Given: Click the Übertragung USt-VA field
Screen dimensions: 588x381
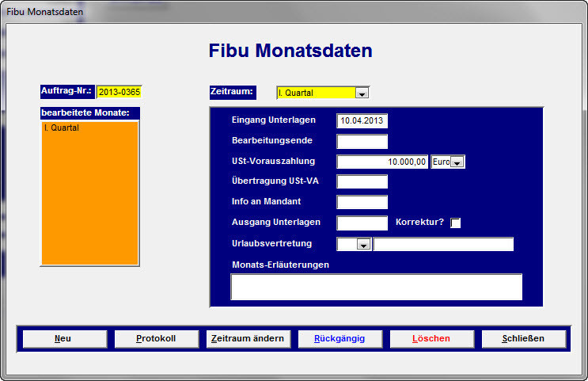Looking at the screenshot, I should click(362, 181).
